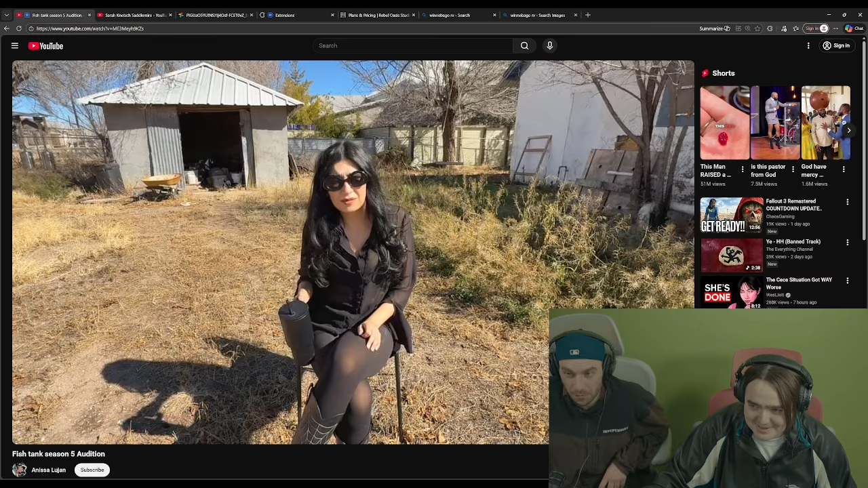Open the Copilot Chat button
The width and height of the screenshot is (868, 488).
point(853,28)
